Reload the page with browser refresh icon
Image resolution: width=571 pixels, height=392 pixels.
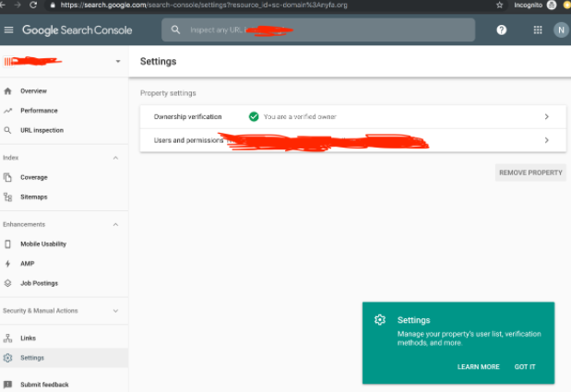point(33,6)
